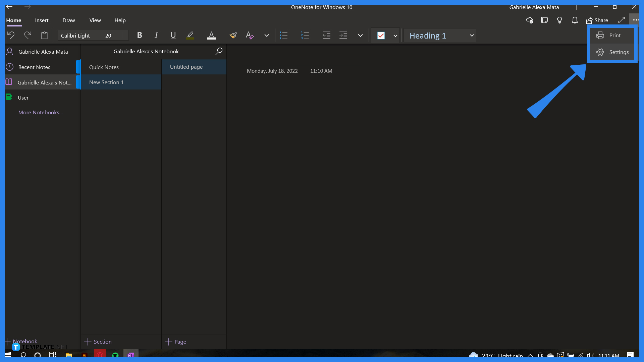Insert a to-do checkbox tag

(381, 35)
